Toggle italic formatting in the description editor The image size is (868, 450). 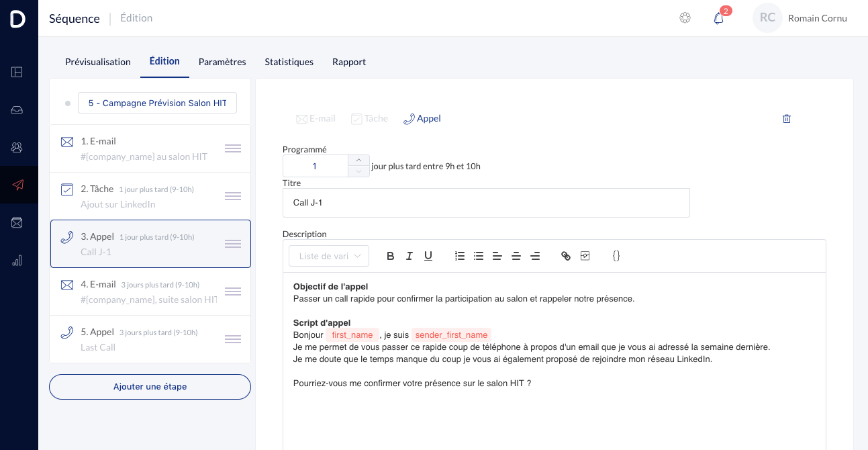point(409,256)
